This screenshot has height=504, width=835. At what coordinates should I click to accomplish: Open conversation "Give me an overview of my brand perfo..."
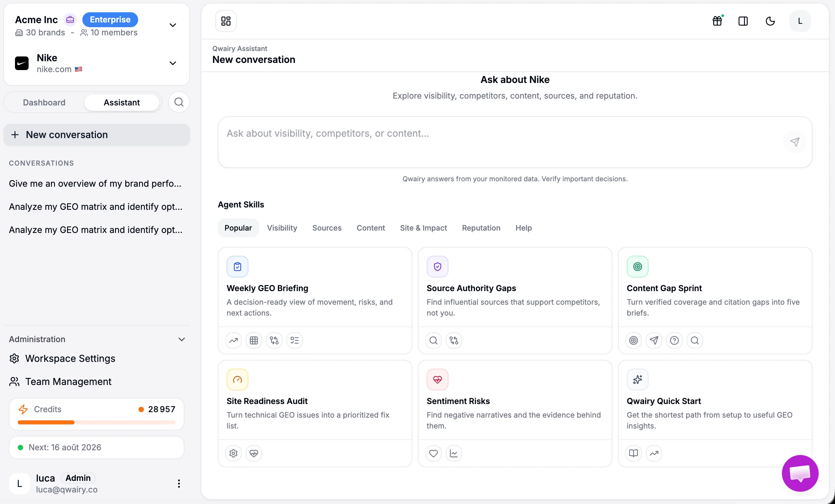[x=95, y=184]
